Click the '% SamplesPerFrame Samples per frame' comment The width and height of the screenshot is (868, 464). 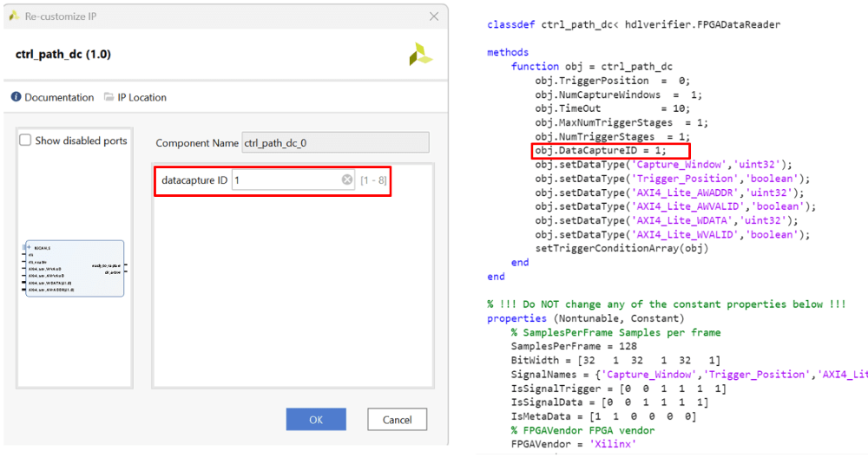(x=615, y=332)
